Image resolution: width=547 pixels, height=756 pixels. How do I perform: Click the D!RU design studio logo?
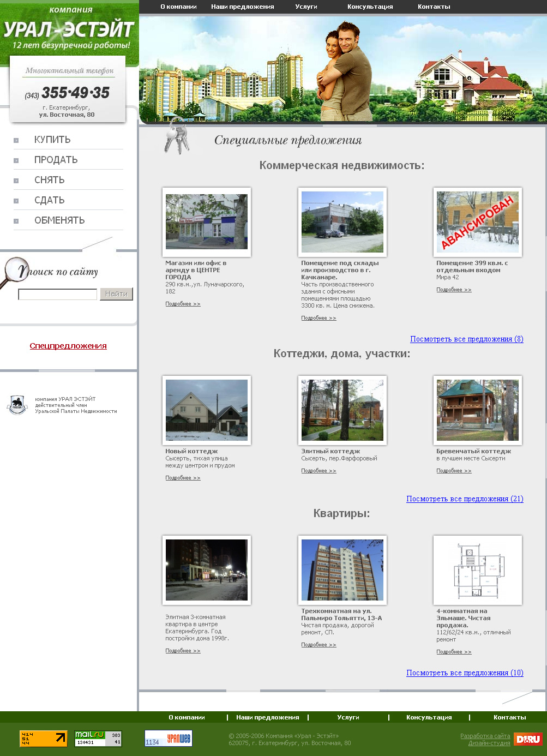click(x=528, y=739)
